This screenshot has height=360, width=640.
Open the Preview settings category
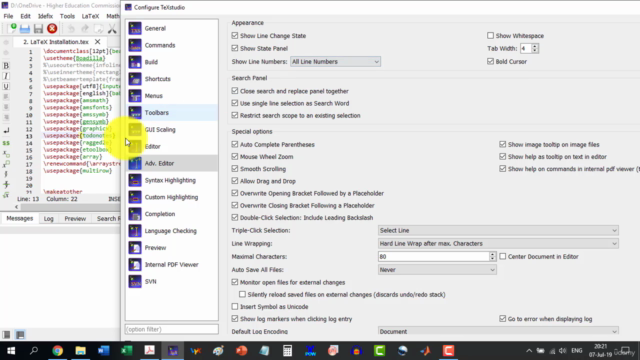(171, 248)
